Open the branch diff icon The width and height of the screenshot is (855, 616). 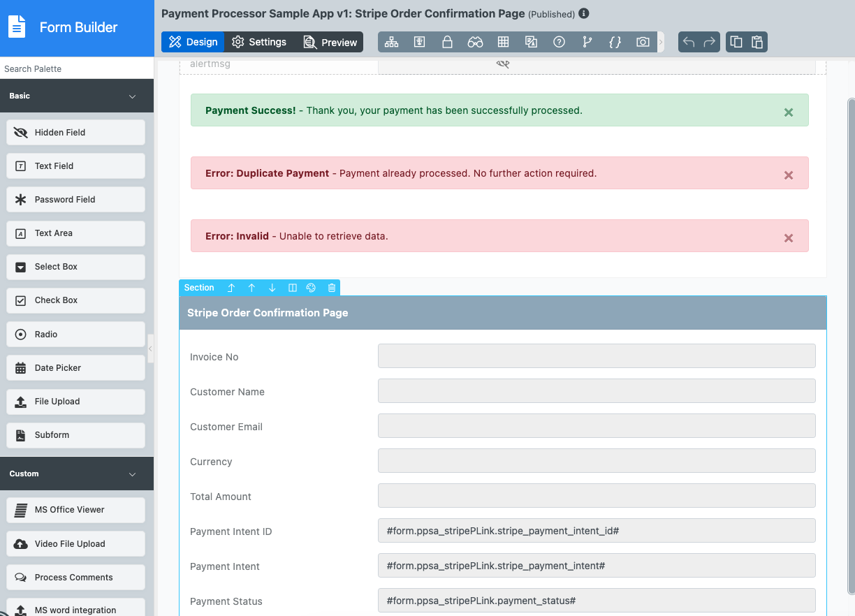(587, 42)
